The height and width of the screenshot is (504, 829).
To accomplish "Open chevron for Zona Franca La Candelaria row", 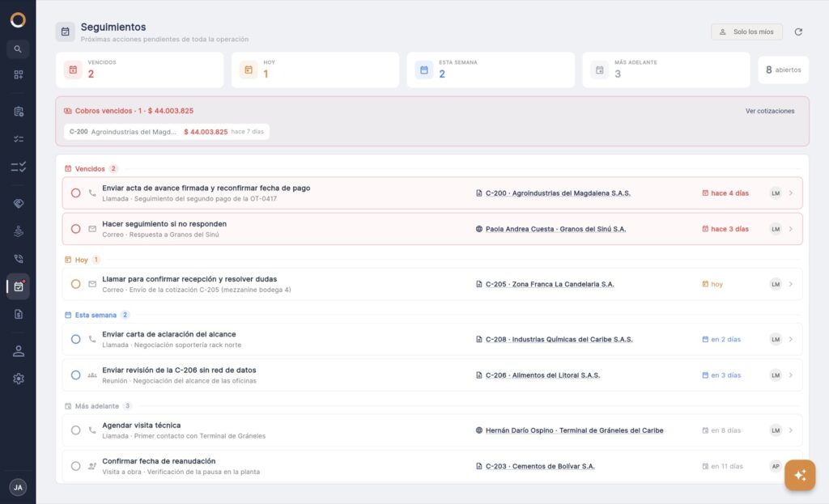I will [791, 284].
